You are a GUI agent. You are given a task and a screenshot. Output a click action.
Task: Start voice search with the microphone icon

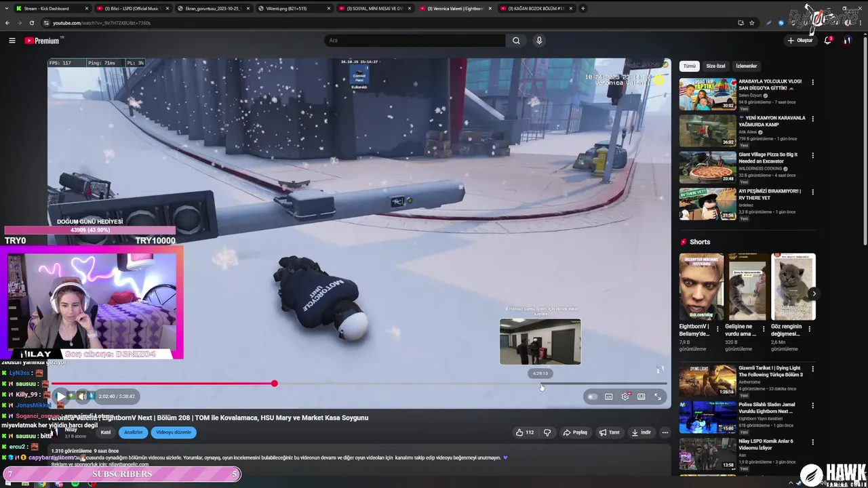point(539,41)
